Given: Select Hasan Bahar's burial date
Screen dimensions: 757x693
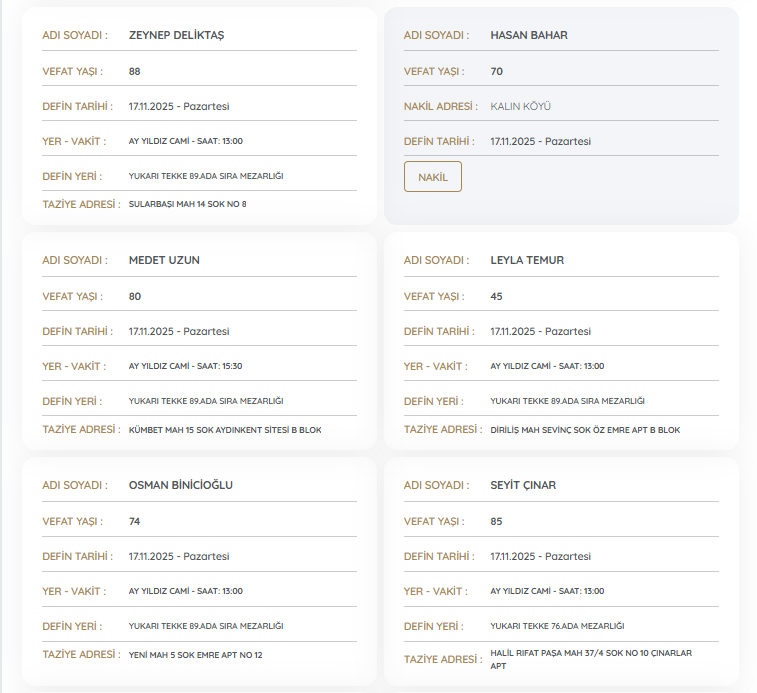Looking at the screenshot, I should [x=540, y=141].
